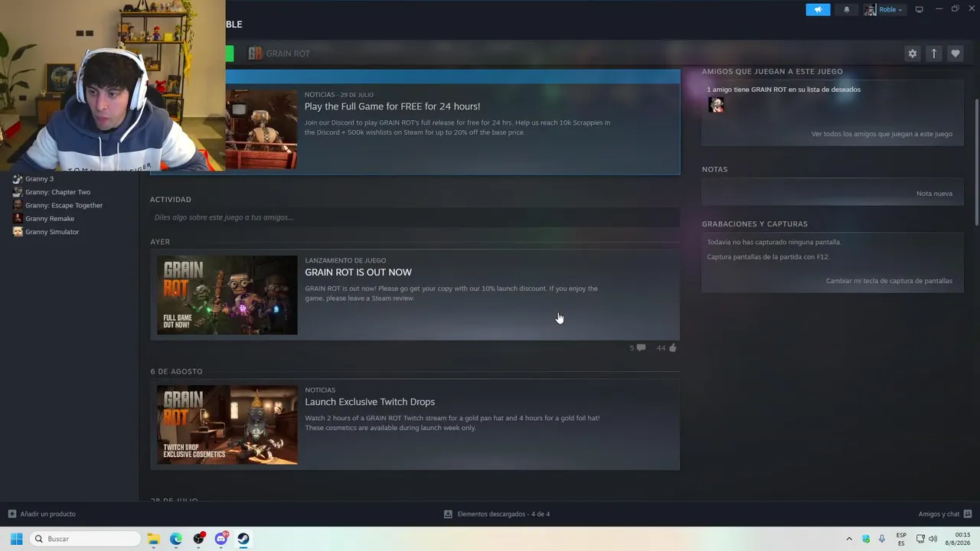Open the network tray icon
Image resolution: width=980 pixels, height=551 pixels.
click(x=920, y=539)
